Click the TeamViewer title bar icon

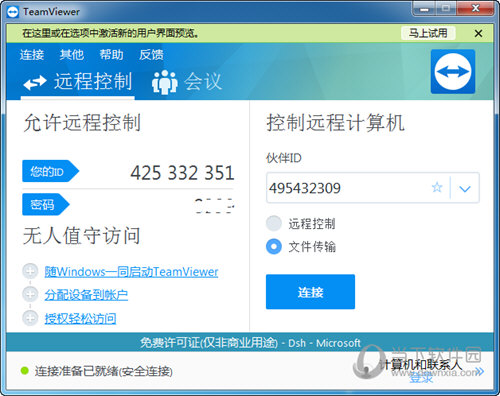[x=13, y=12]
